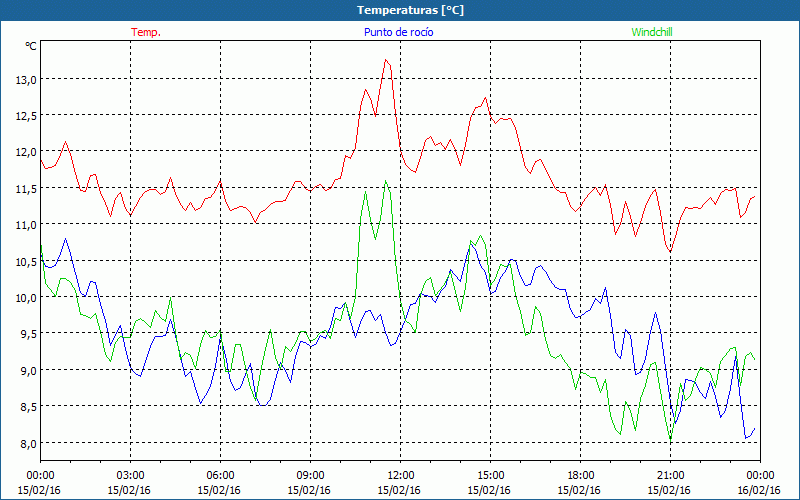Screen dimensions: 800x500
Task: Click the 21:00 time axis label
Action: [x=670, y=476]
